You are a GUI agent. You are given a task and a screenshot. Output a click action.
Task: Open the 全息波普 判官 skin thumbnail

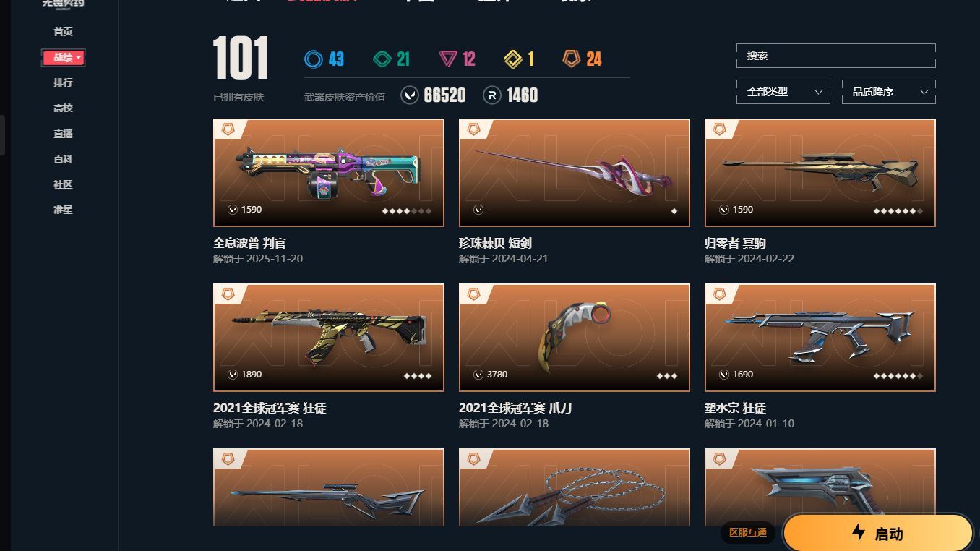[x=329, y=173]
